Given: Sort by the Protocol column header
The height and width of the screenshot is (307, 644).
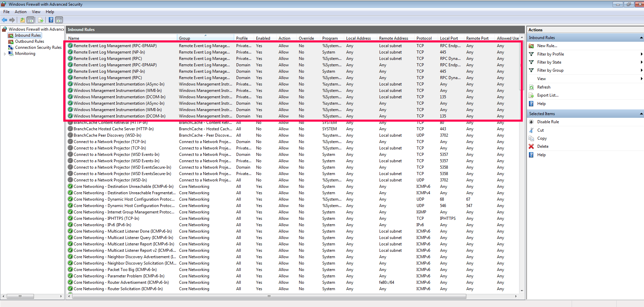Looking at the screenshot, I should (x=426, y=38).
